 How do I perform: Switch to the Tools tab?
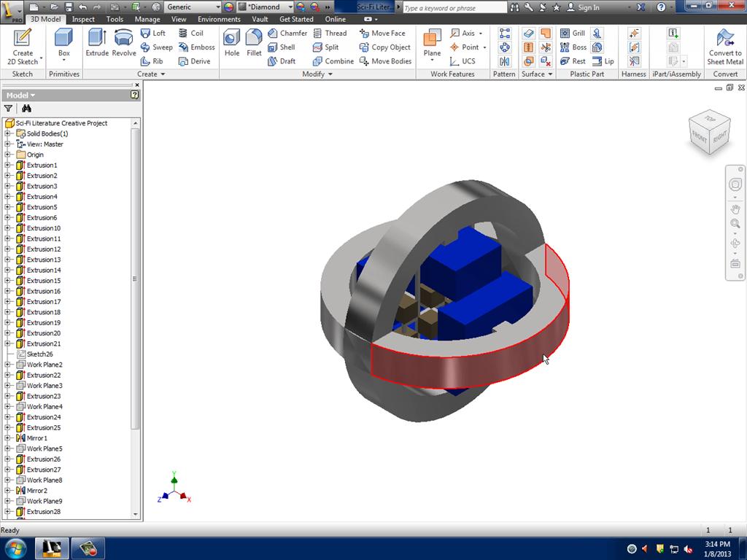[115, 19]
